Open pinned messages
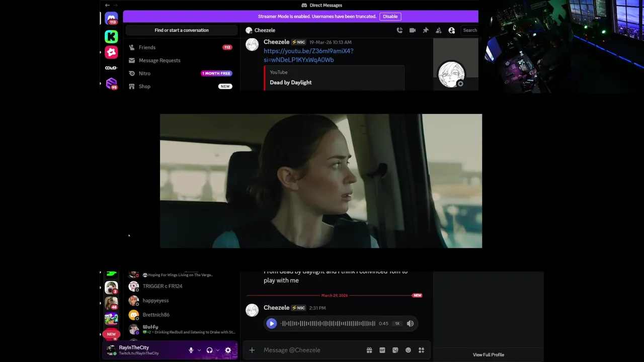The image size is (644, 362). point(426,30)
